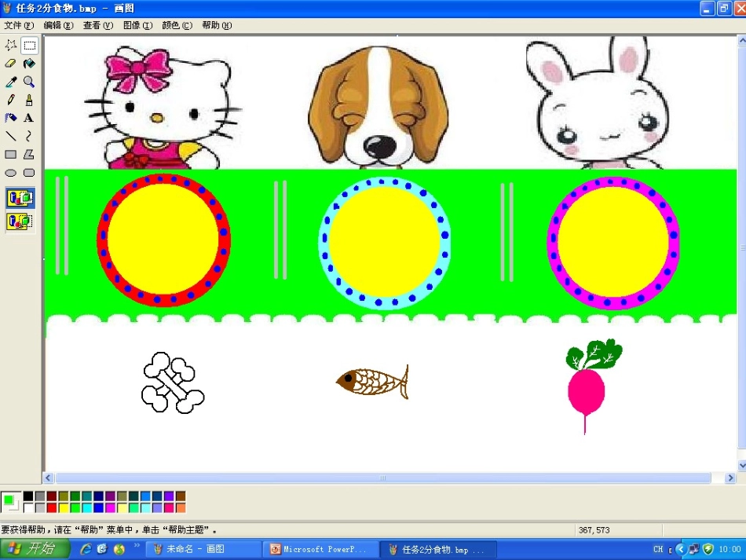This screenshot has height=560, width=746.
Task: Select the rectangular Select tool
Action: pos(30,46)
